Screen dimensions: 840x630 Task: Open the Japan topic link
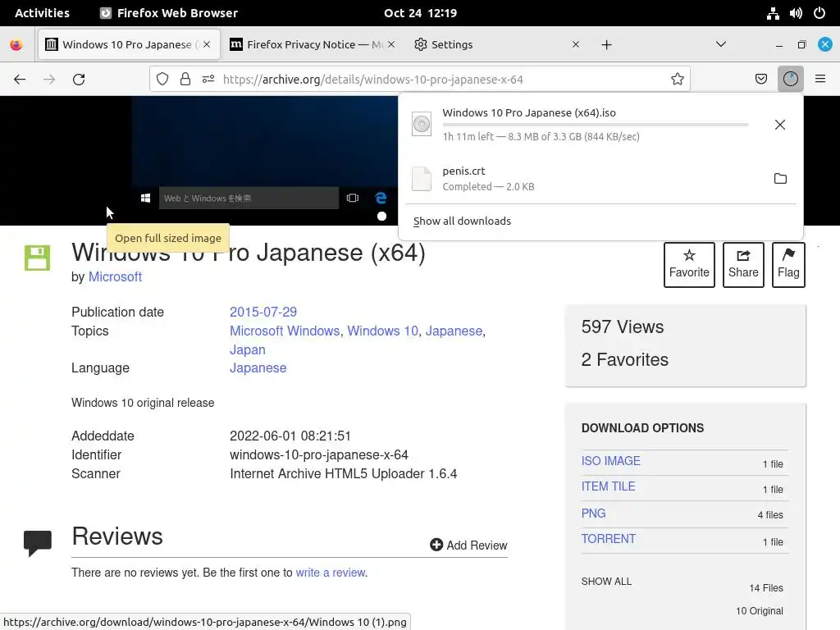pos(248,349)
